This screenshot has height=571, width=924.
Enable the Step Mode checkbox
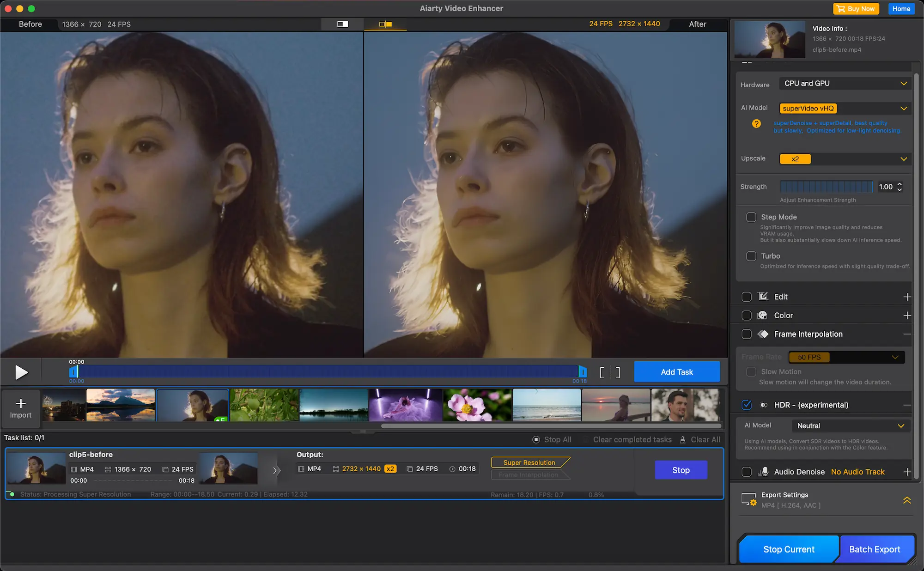click(751, 217)
